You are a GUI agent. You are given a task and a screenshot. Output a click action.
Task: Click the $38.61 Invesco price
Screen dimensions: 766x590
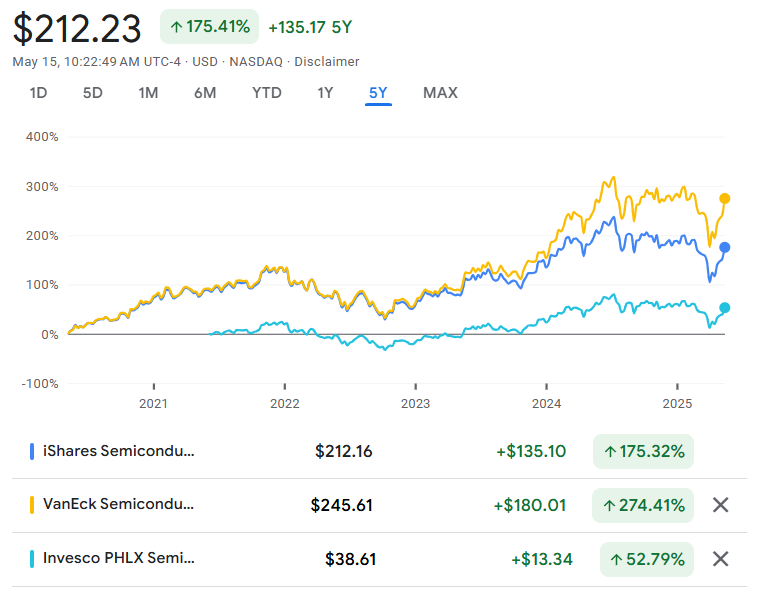pyautogui.click(x=351, y=559)
